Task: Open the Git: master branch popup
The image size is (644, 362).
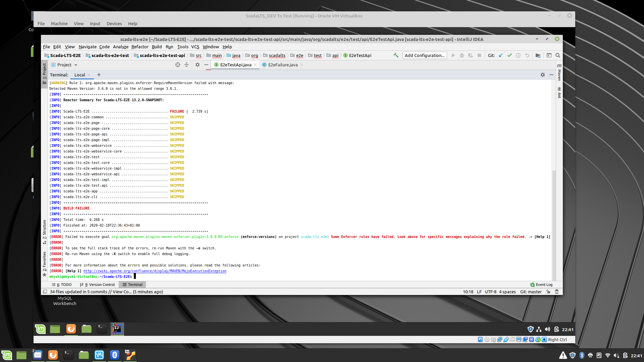Action: (531, 292)
